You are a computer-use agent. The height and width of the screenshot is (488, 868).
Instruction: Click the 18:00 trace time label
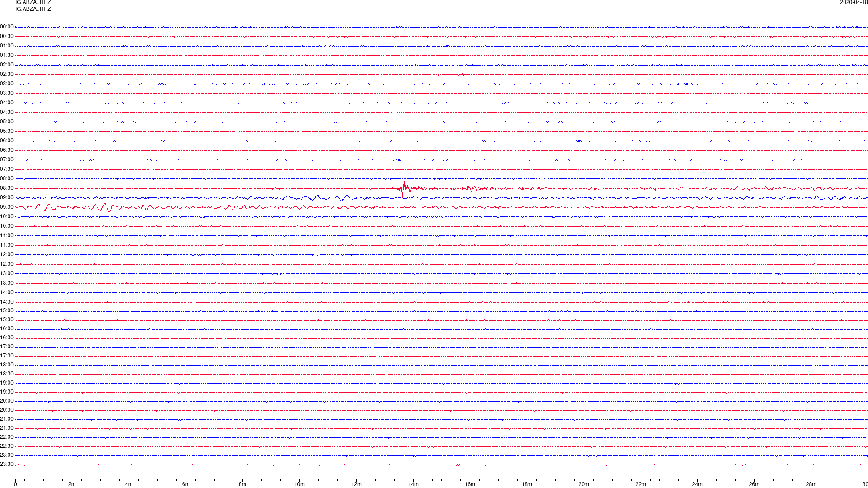point(7,365)
